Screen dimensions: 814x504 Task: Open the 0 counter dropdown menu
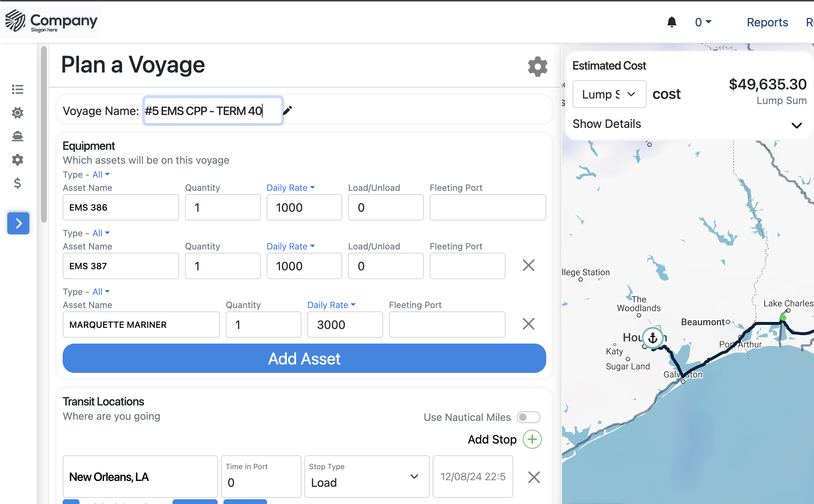point(703,22)
